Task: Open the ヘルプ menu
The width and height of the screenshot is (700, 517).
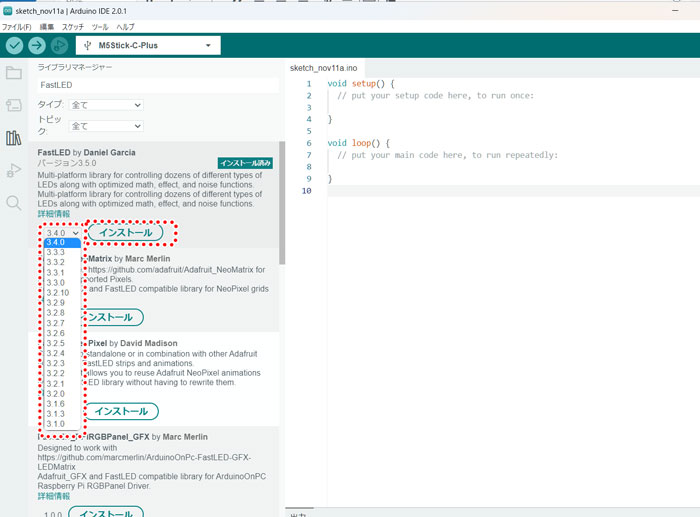Action: tap(125, 27)
